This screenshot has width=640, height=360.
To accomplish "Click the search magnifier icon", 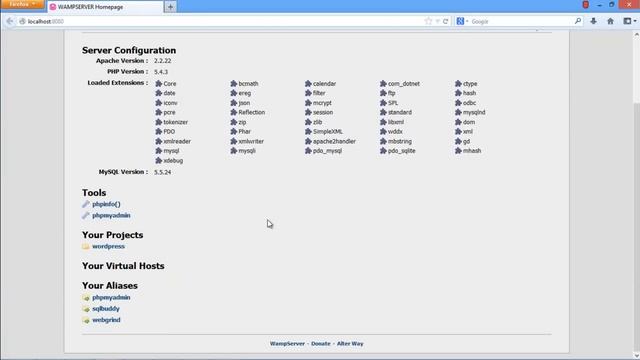I will click(578, 21).
